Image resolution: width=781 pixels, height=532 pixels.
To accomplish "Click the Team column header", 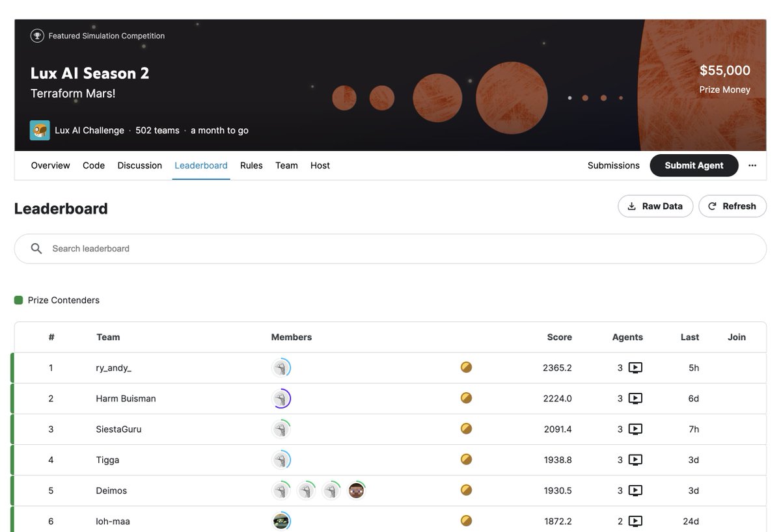I will point(108,337).
